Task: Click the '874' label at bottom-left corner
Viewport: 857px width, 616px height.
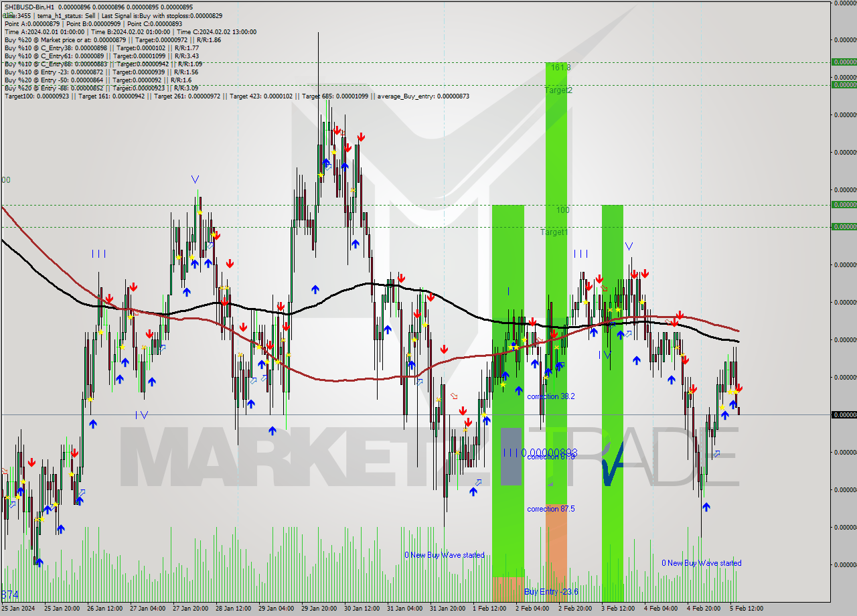Action: click(x=10, y=595)
